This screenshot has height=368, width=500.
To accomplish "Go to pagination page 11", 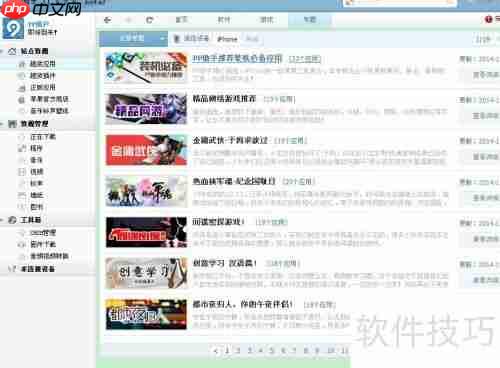I will [345, 350].
